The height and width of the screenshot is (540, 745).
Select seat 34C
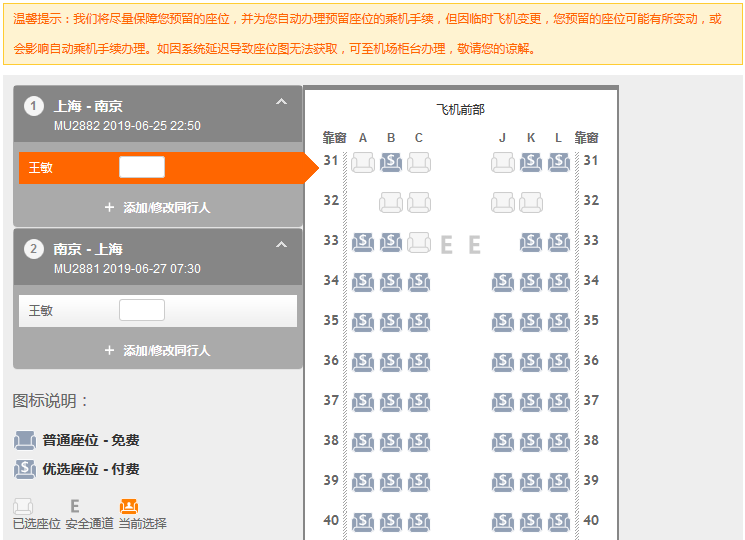coord(419,282)
